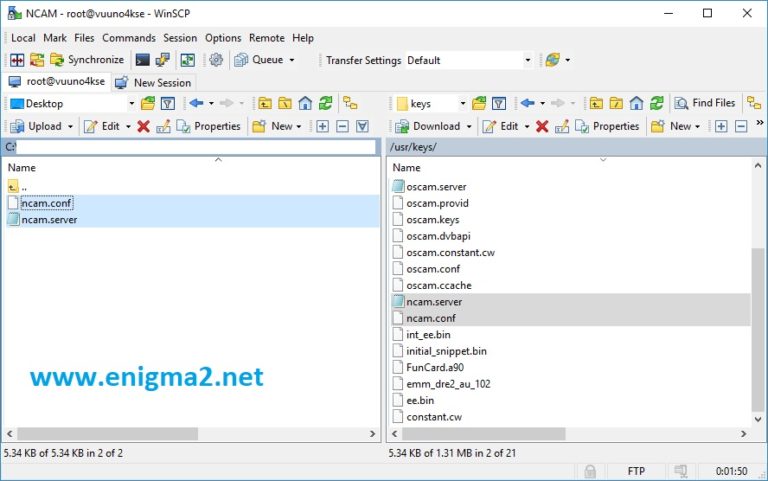Open the Desktop drive dropdown
Image resolution: width=768 pixels, height=481 pixels.
point(131,103)
